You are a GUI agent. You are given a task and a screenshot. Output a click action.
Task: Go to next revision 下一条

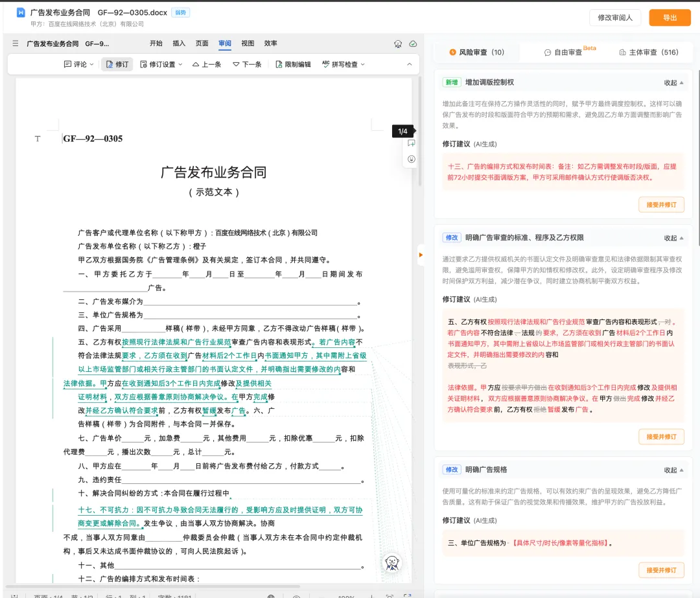pyautogui.click(x=247, y=64)
